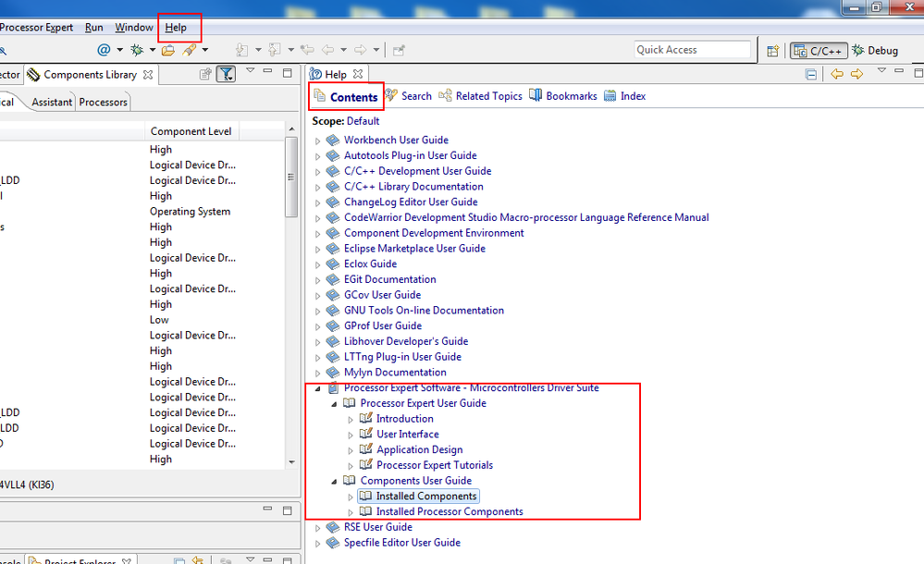
Task: Go forward in Help view
Action: coord(856,74)
